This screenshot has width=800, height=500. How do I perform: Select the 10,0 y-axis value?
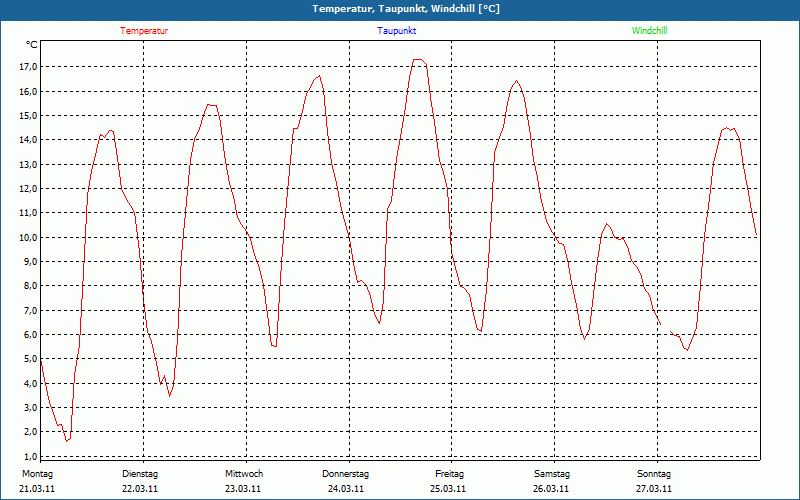28,237
